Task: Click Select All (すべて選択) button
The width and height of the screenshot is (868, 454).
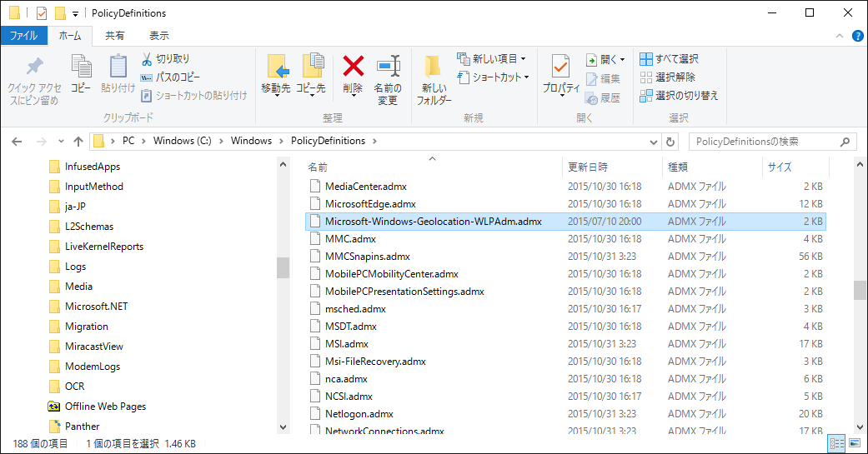Action: click(x=669, y=59)
